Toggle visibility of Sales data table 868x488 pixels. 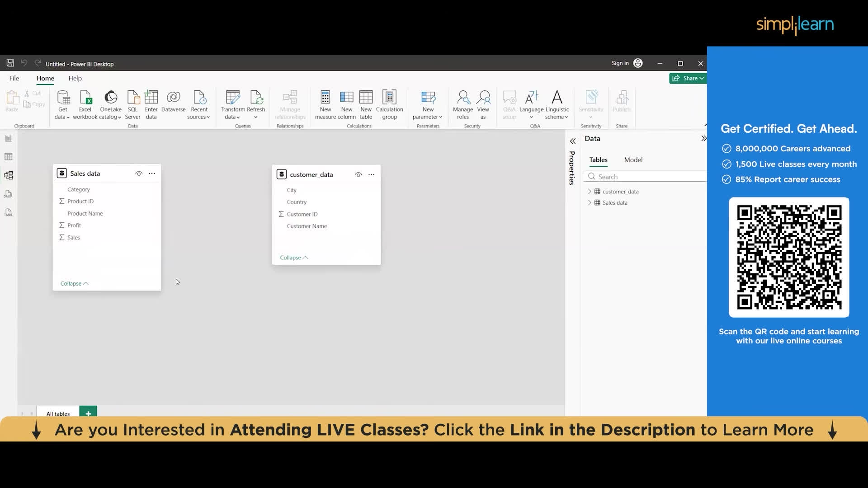tap(139, 174)
